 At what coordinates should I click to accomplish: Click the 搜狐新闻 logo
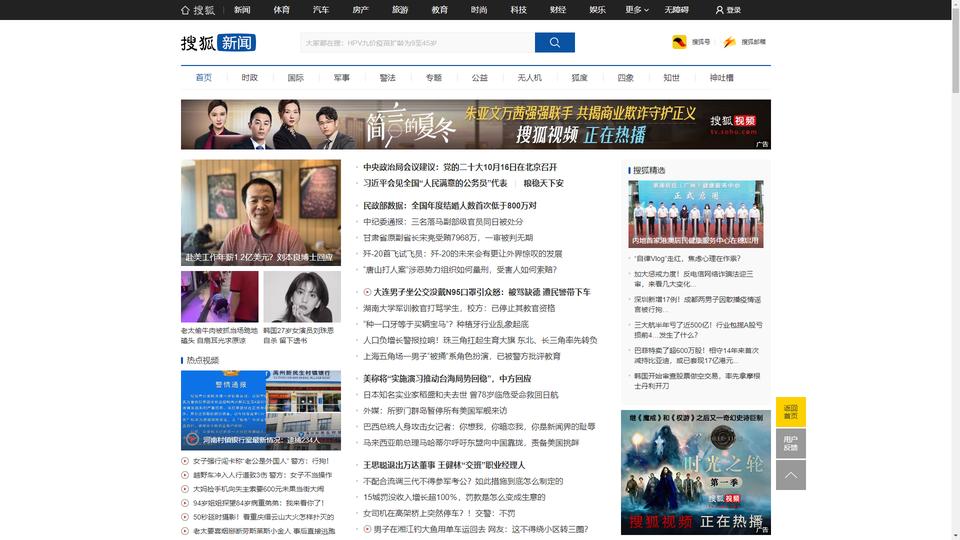218,42
